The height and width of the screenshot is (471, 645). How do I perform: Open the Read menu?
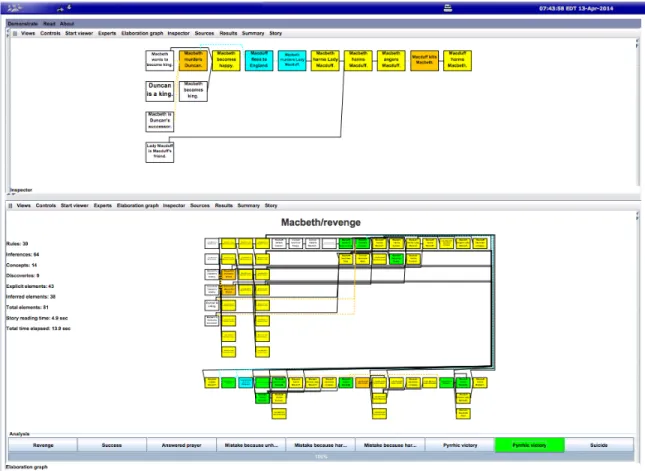pos(49,24)
